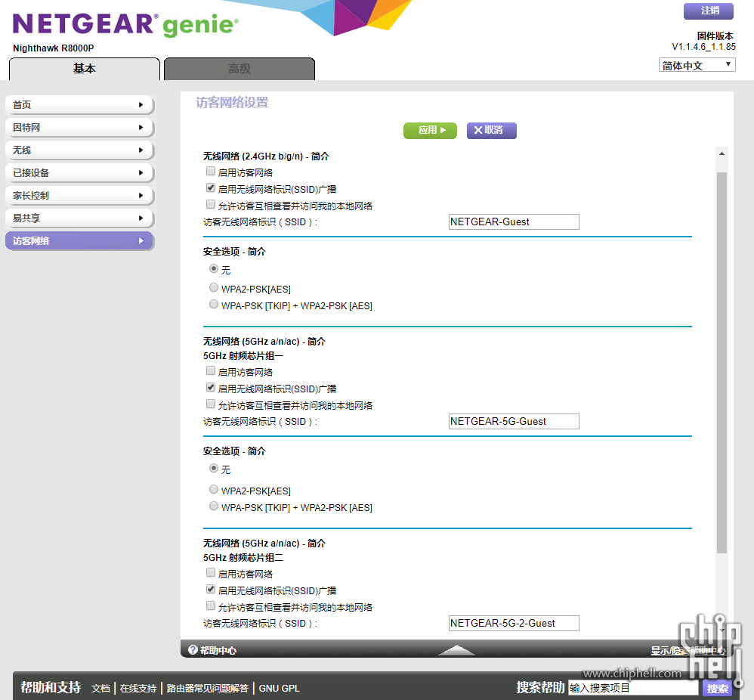Screen dimensions: 754x700
Task: Select WPA-PSK+WPA2-PSK mixed for 2.4GHz network
Action: click(x=214, y=304)
